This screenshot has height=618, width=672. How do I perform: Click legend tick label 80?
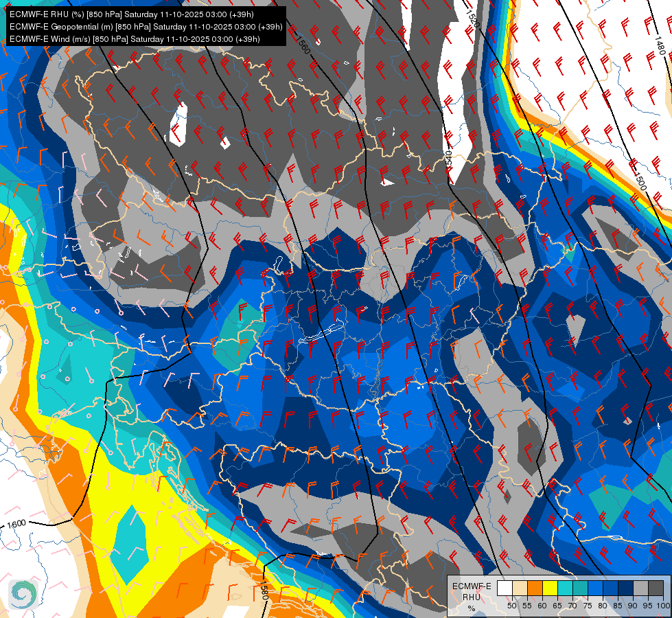click(603, 606)
